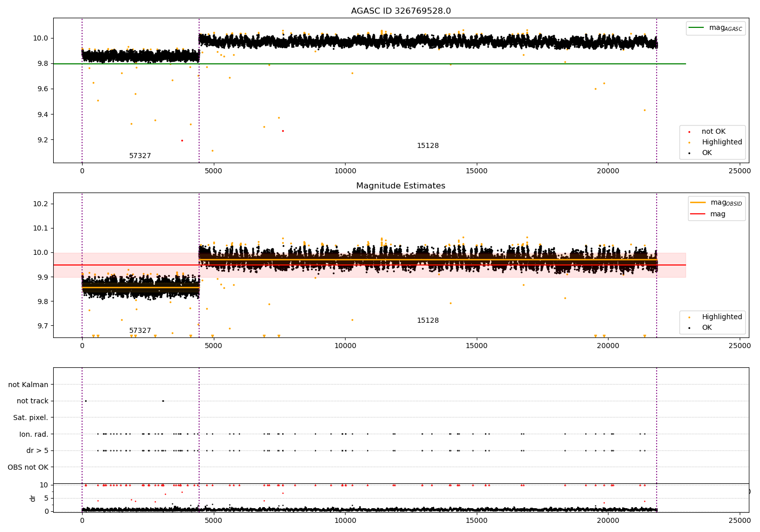Click the "25000" x-tick under the top plot
The image size is (760, 532).
[739, 171]
